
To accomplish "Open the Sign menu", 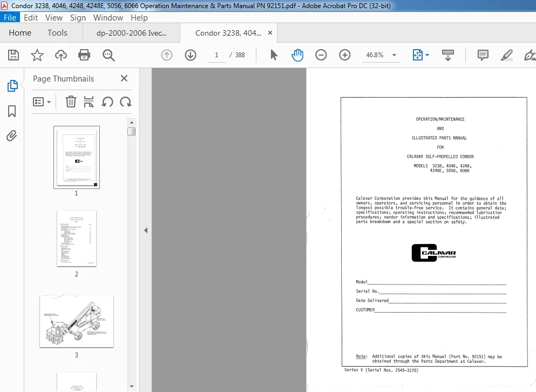I will pos(78,18).
